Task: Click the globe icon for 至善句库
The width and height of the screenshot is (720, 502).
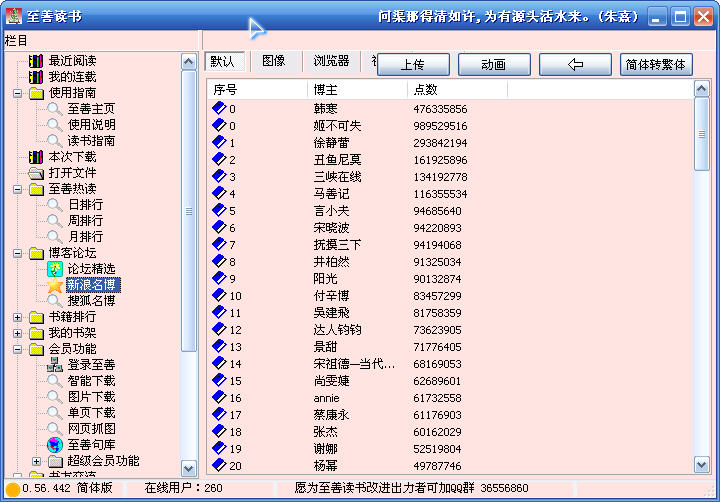Action: coord(55,445)
